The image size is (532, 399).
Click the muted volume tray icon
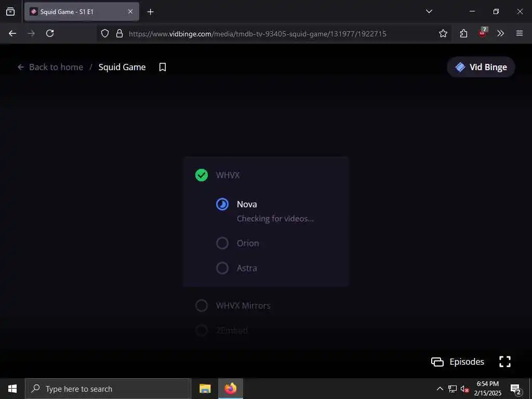(465, 389)
